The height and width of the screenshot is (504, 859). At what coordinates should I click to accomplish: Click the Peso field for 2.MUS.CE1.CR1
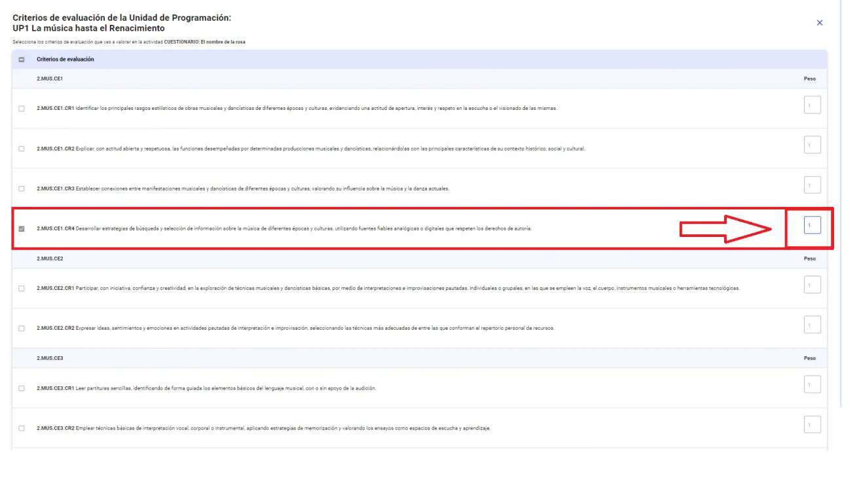(x=812, y=105)
